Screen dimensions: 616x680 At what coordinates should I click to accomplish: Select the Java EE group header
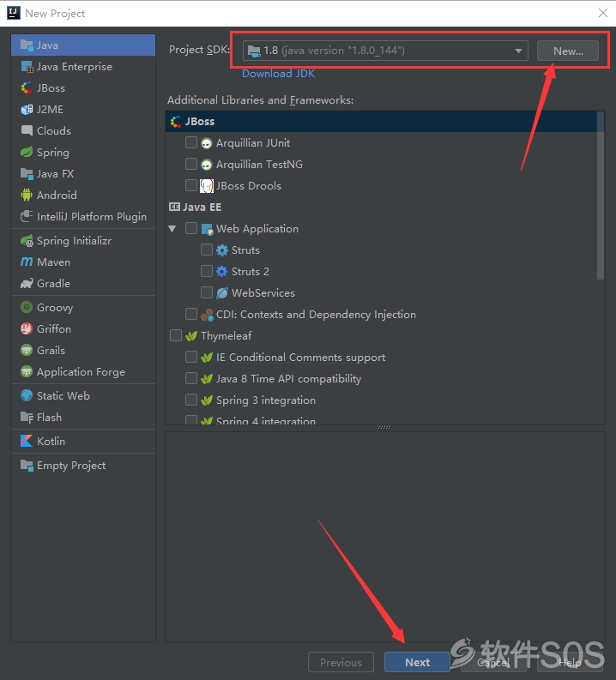pos(196,208)
